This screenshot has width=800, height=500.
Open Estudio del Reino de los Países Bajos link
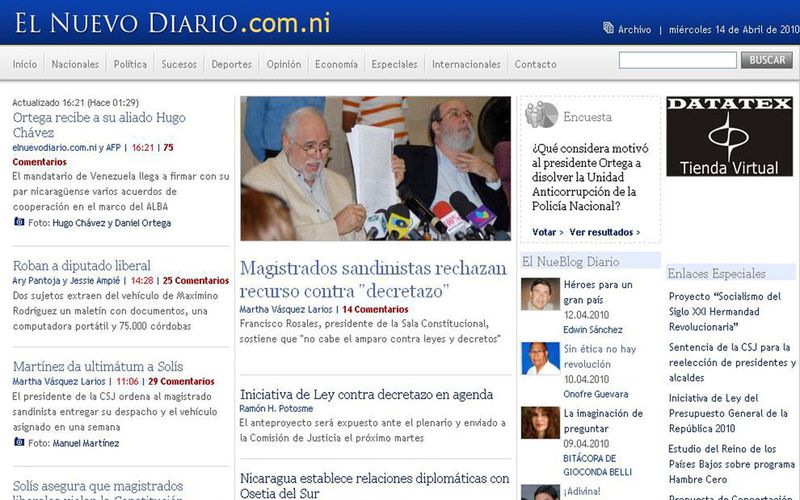click(x=732, y=464)
